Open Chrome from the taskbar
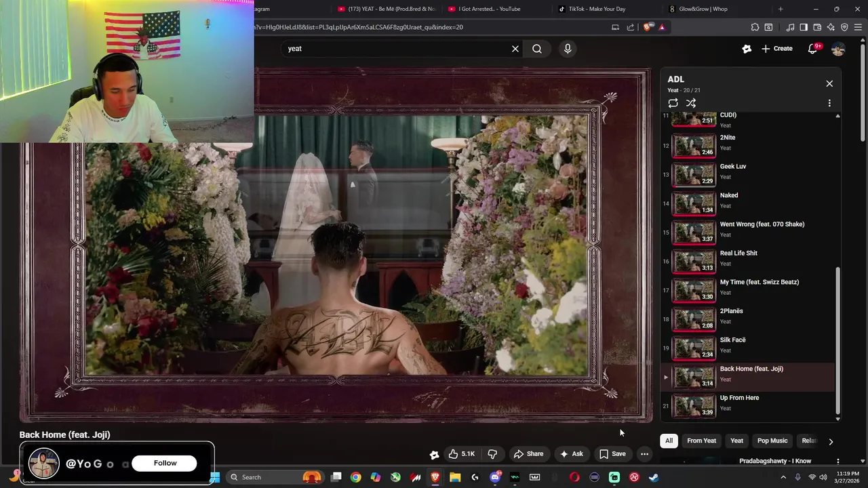 [355, 477]
